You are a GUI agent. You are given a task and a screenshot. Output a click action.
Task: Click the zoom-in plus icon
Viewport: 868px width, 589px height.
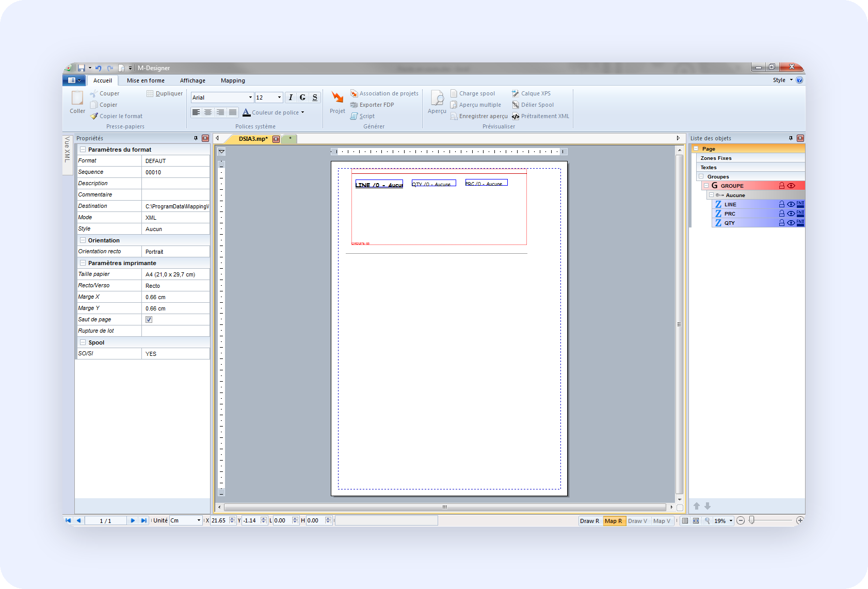point(800,520)
